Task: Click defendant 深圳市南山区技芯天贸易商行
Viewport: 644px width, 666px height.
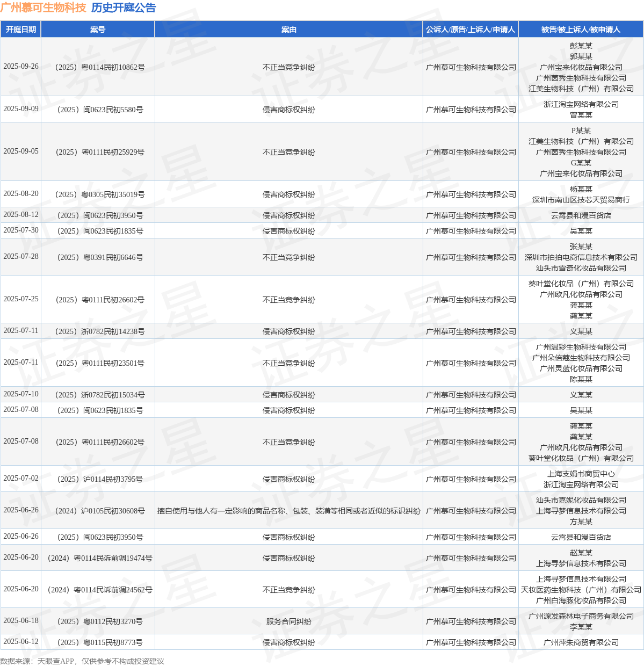Action: [x=581, y=200]
